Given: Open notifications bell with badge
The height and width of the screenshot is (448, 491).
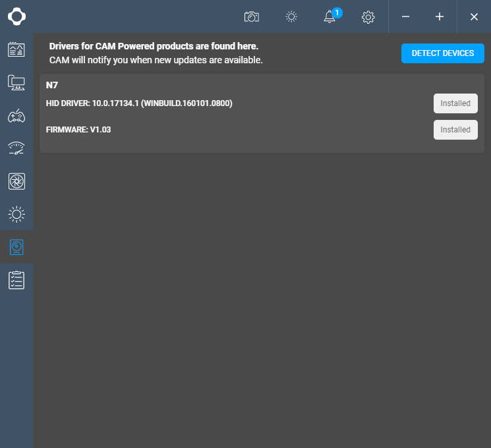Looking at the screenshot, I should [330, 16].
